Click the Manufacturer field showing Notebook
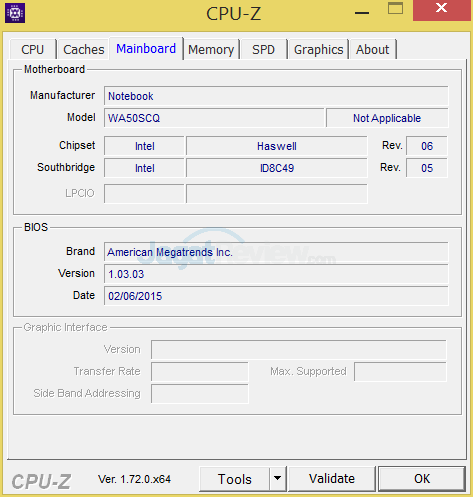The width and height of the screenshot is (473, 497). (x=276, y=96)
